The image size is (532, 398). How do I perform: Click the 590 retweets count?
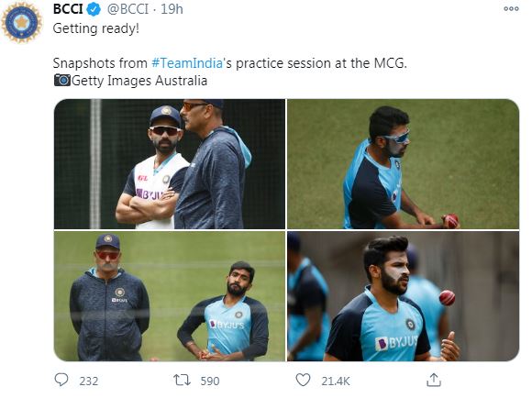(210, 381)
